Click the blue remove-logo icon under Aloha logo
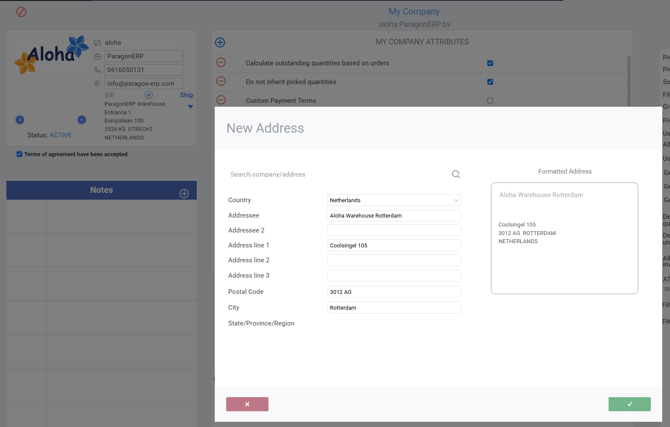The height and width of the screenshot is (427, 670). 20,120
